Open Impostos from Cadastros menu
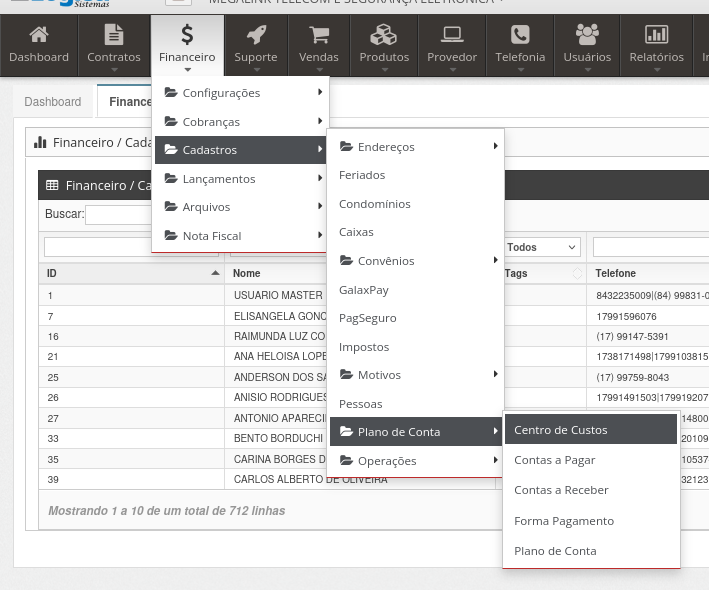Screen dimensions: 709x590 point(364,347)
